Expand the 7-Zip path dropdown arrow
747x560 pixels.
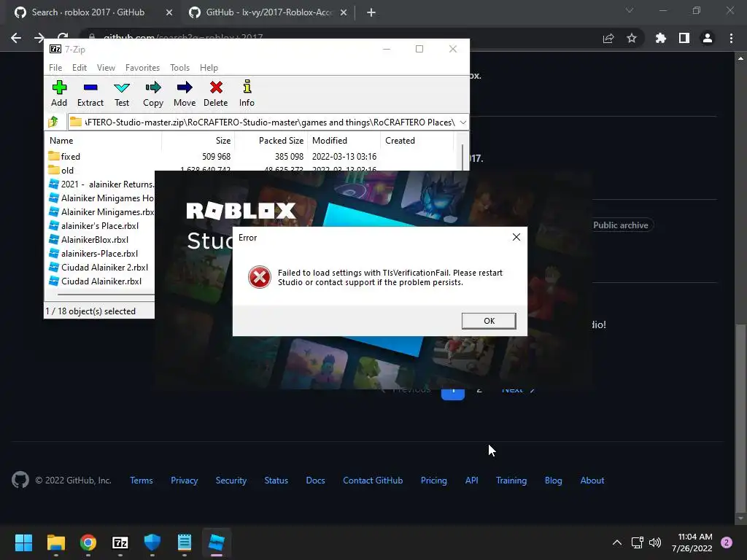[x=462, y=122]
